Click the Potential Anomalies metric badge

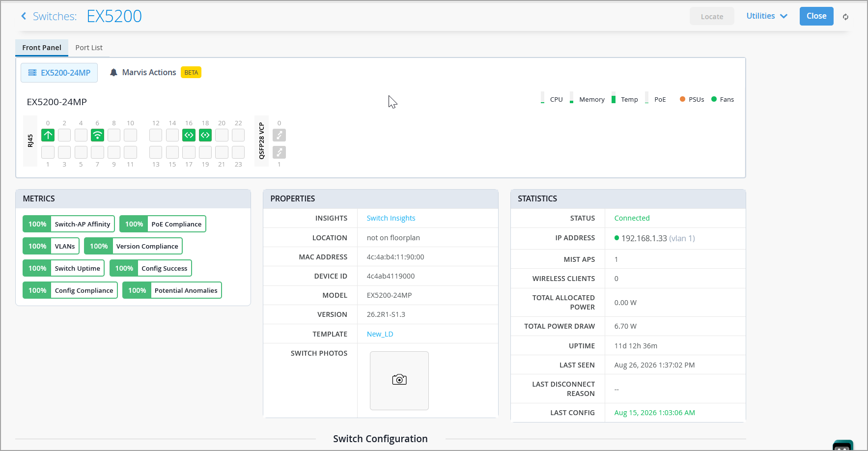(x=172, y=290)
